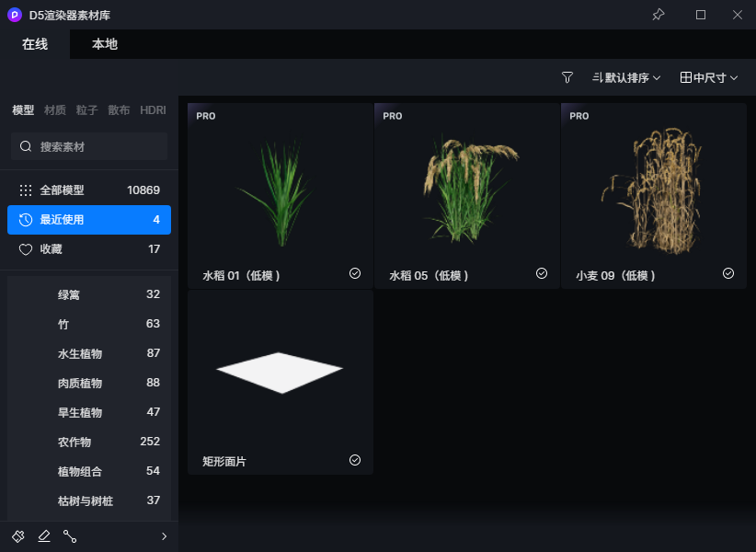This screenshot has width=756, height=552.
Task: Click the 收藏 heart icon
Action: coord(26,249)
